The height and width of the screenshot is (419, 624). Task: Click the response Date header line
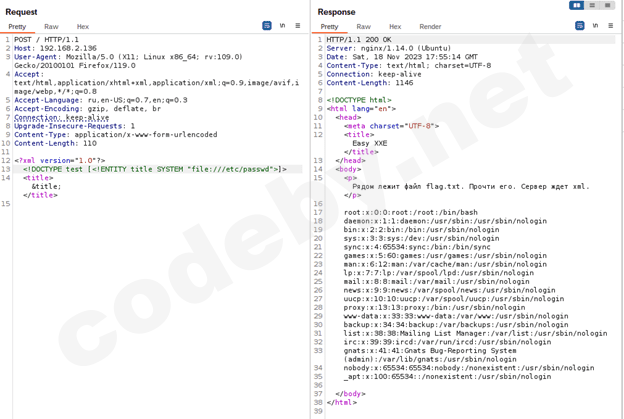click(402, 57)
